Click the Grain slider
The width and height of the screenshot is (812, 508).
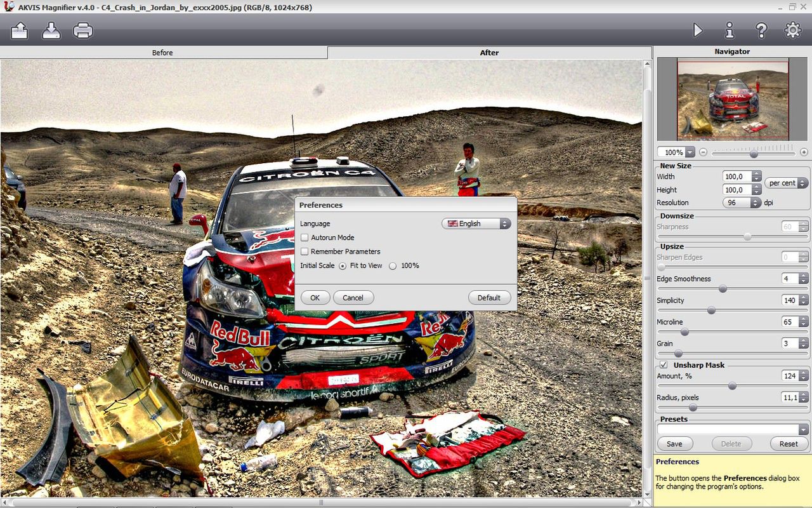click(x=733, y=354)
